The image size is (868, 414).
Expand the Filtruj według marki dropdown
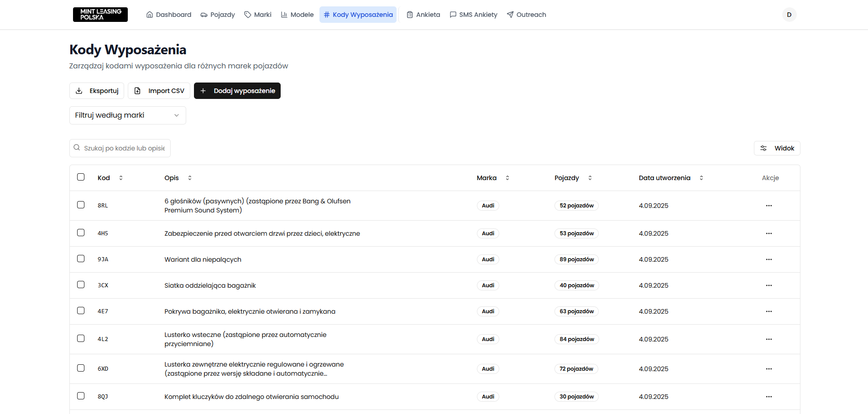coord(128,115)
